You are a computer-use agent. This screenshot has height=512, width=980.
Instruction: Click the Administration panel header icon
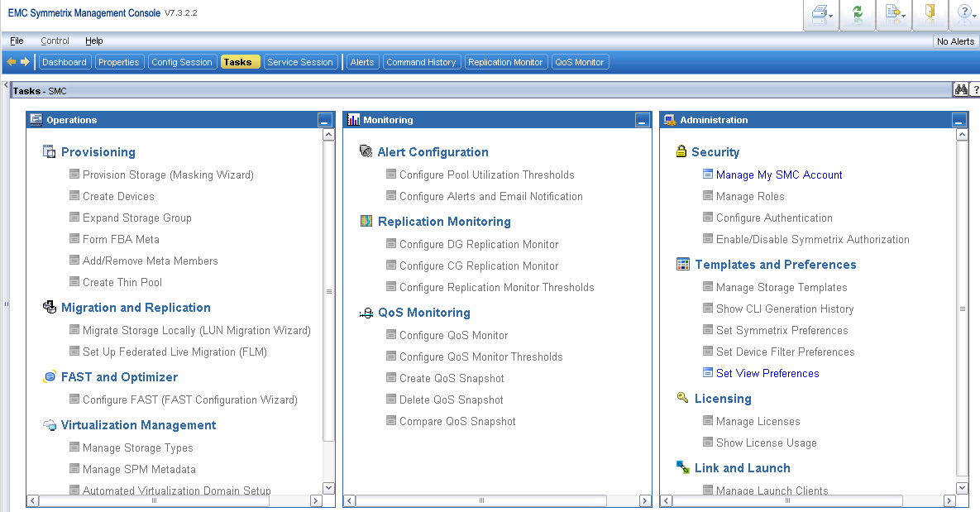670,119
